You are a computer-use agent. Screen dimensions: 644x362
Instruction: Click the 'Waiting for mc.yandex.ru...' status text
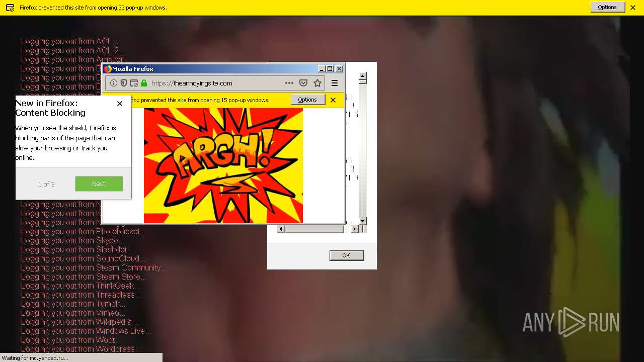35,358
